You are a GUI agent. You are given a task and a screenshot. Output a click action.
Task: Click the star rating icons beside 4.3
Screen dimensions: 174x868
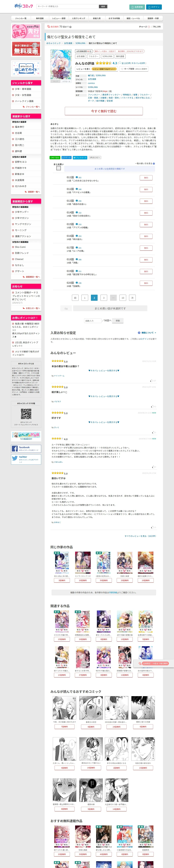[103, 63]
